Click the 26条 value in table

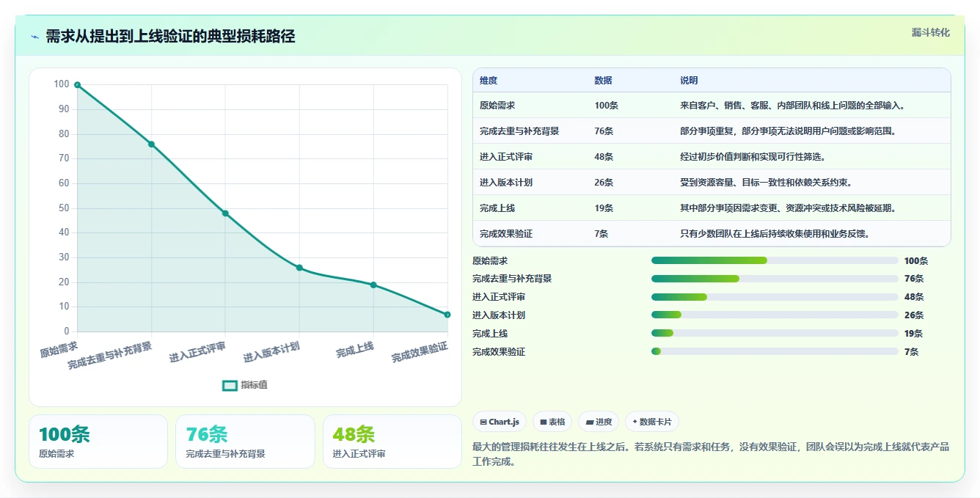tap(604, 183)
